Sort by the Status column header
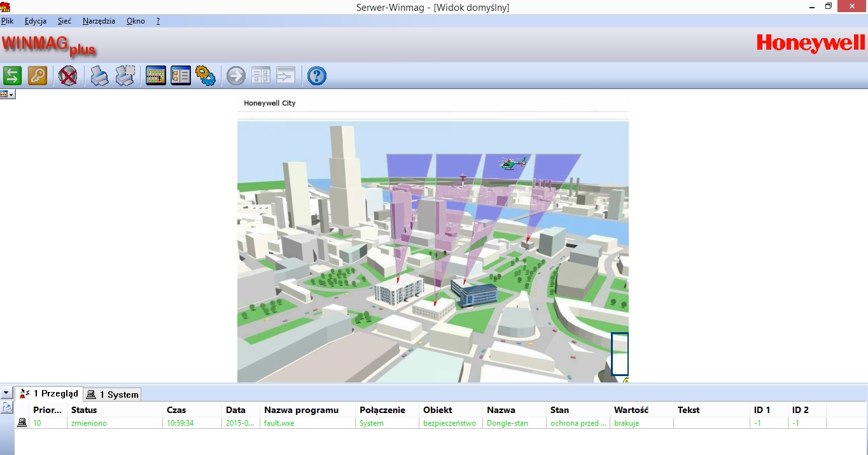The image size is (868, 455). point(115,410)
